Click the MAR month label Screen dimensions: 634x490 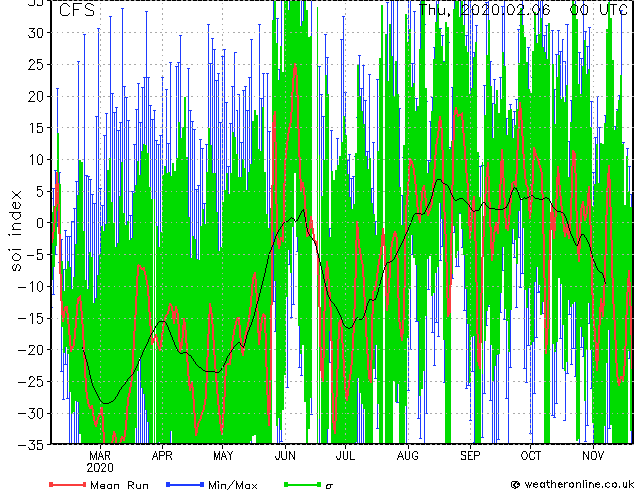[100, 456]
